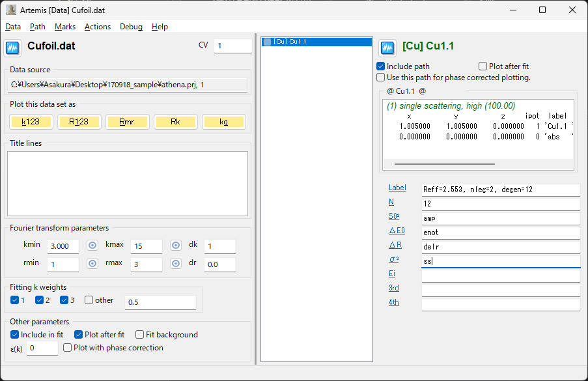Click the horizontal scrollbar in path geometry box
Image resolution: width=588 pixels, height=381 pixels.
click(x=444, y=164)
